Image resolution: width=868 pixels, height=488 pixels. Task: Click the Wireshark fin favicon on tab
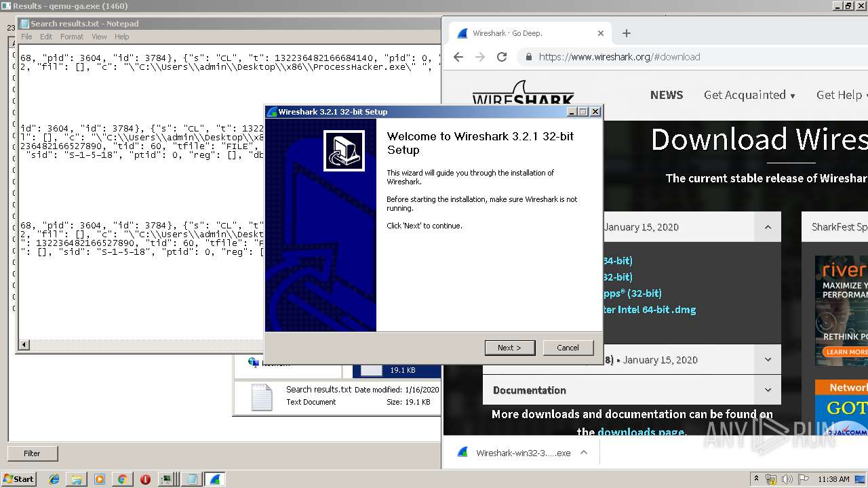point(462,33)
